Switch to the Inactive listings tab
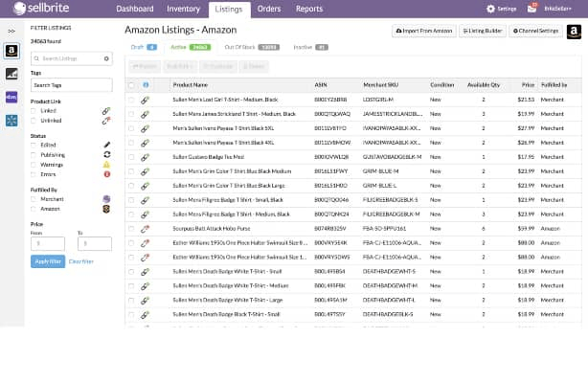Image resolution: width=588 pixels, height=383 pixels. (310, 47)
